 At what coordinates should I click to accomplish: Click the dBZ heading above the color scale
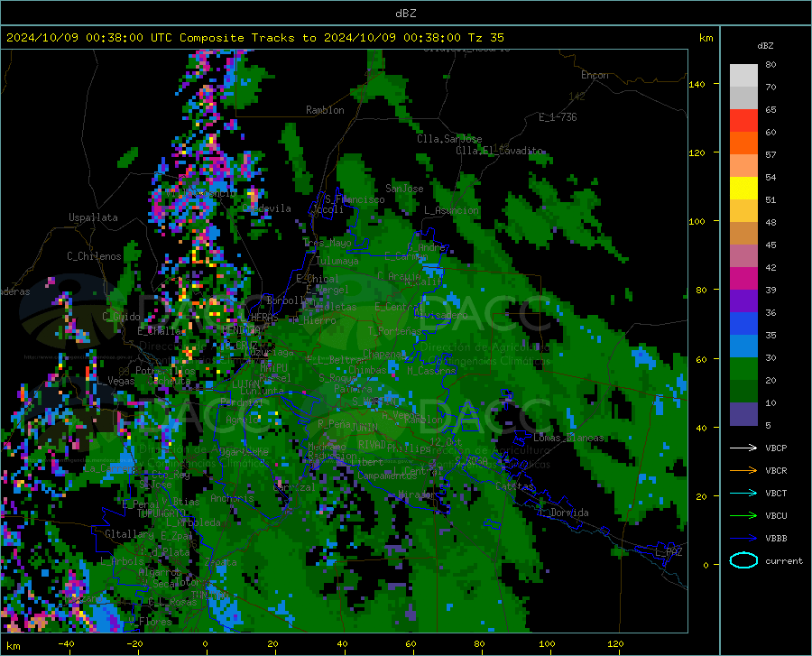(765, 45)
